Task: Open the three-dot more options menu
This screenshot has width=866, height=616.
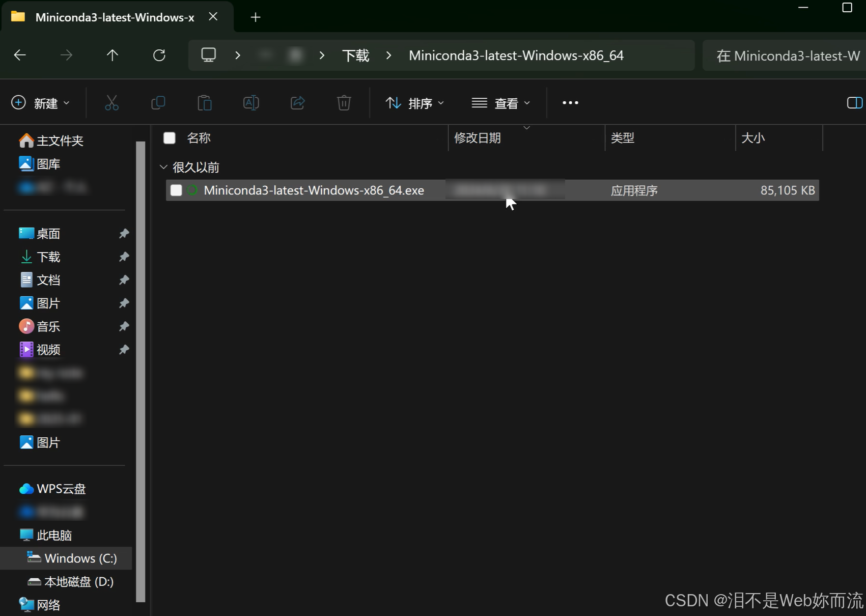Action: click(x=570, y=103)
